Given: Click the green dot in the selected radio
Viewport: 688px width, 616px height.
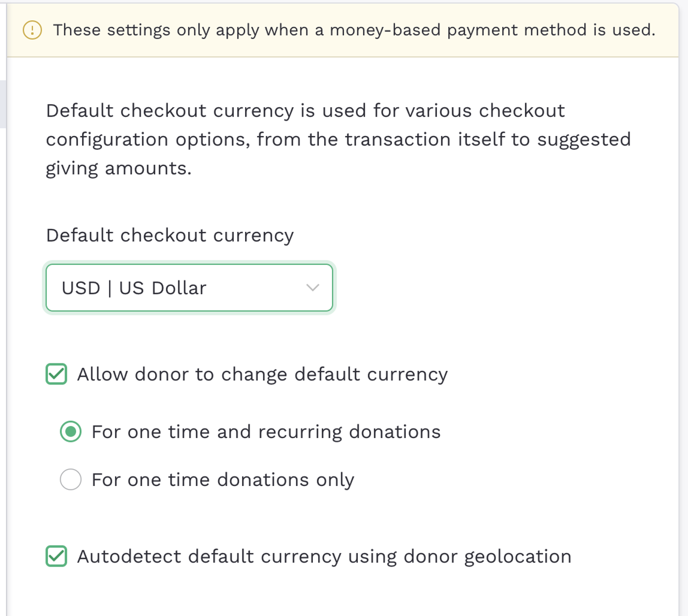Looking at the screenshot, I should tap(71, 432).
